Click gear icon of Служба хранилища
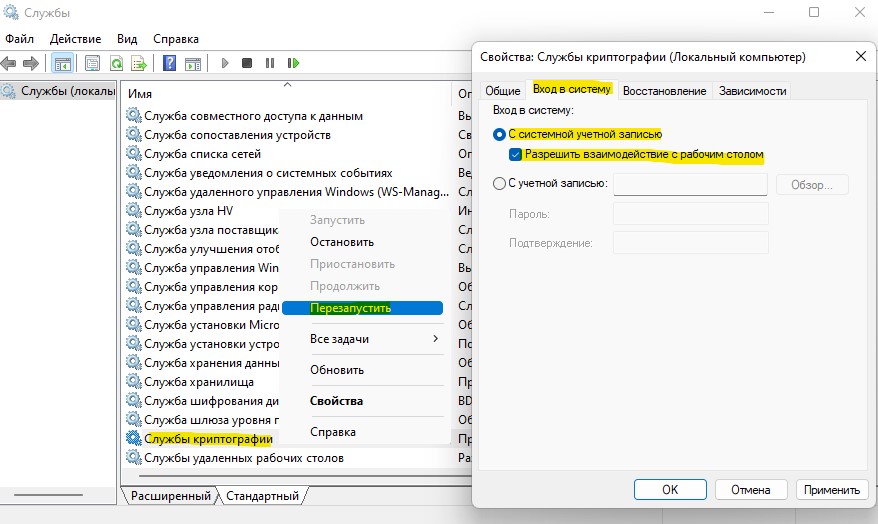The width and height of the screenshot is (878, 524). (x=133, y=381)
